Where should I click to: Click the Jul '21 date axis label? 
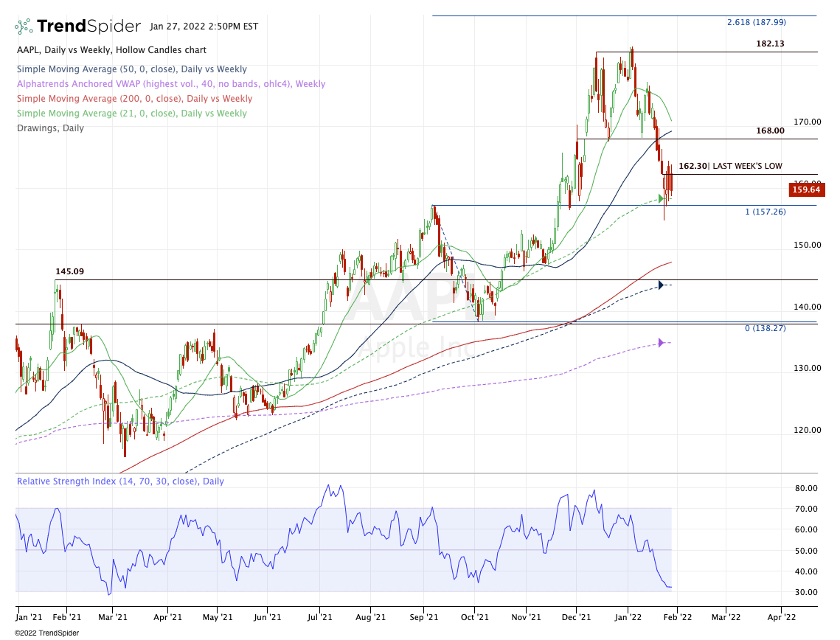click(x=320, y=617)
